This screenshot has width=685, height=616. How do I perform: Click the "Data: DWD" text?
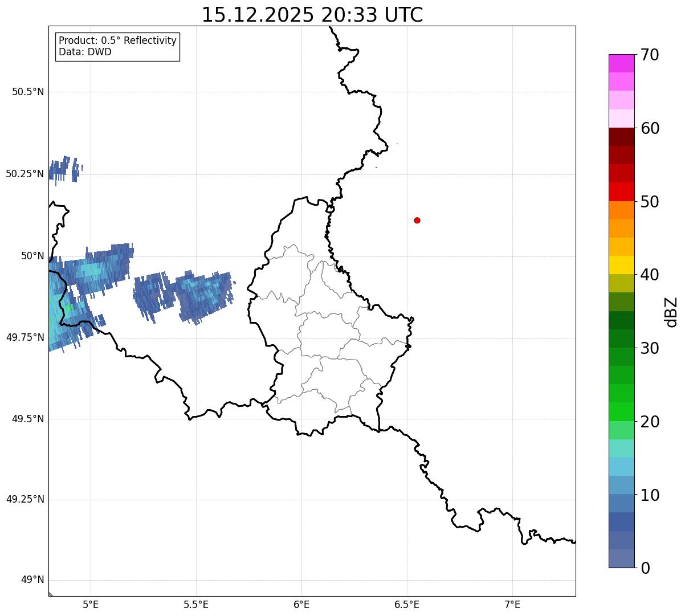pos(85,52)
